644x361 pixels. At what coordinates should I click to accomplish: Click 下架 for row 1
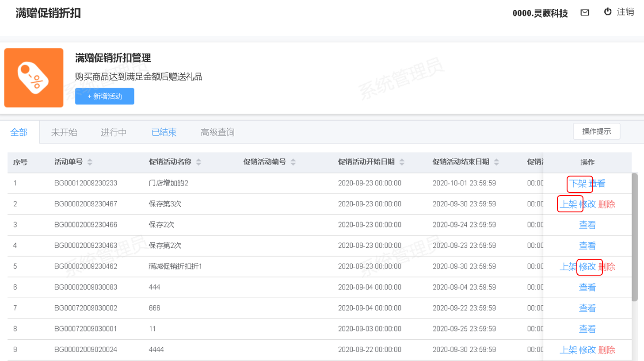[x=578, y=184]
